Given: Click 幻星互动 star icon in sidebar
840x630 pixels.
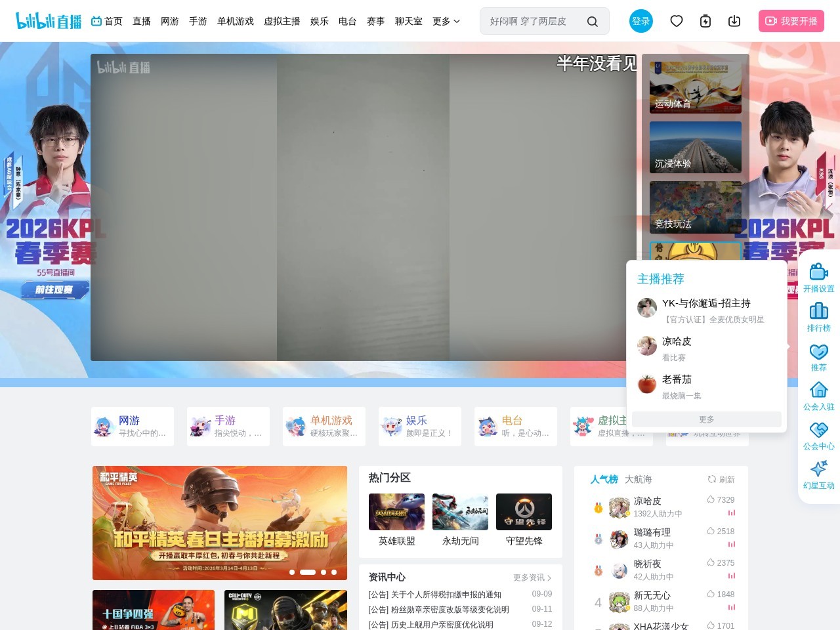Looking at the screenshot, I should [818, 471].
